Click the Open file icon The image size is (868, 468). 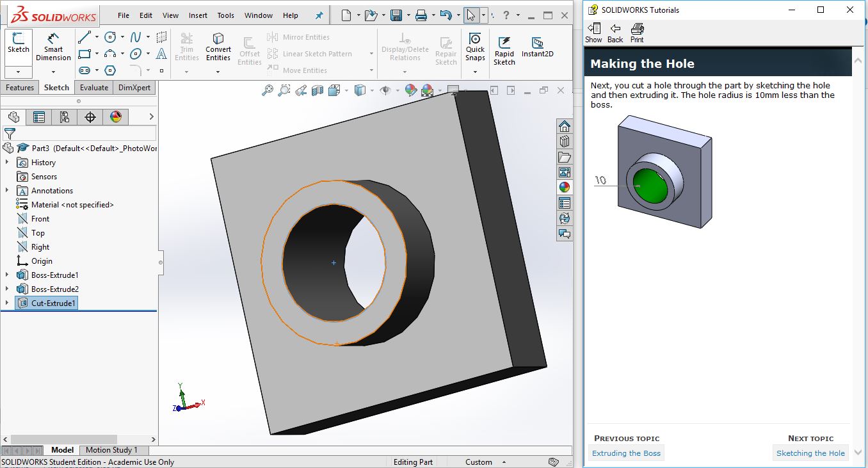pos(371,15)
